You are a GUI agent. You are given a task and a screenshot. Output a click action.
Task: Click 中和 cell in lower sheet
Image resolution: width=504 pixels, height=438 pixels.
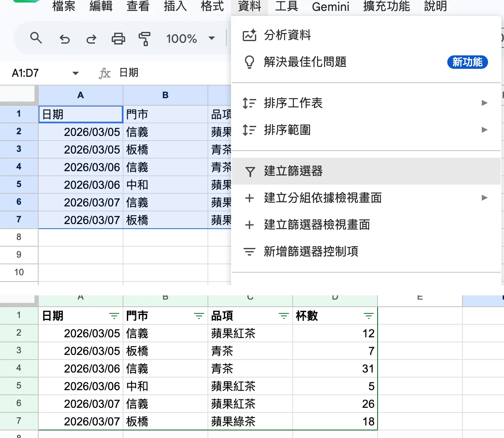click(165, 386)
